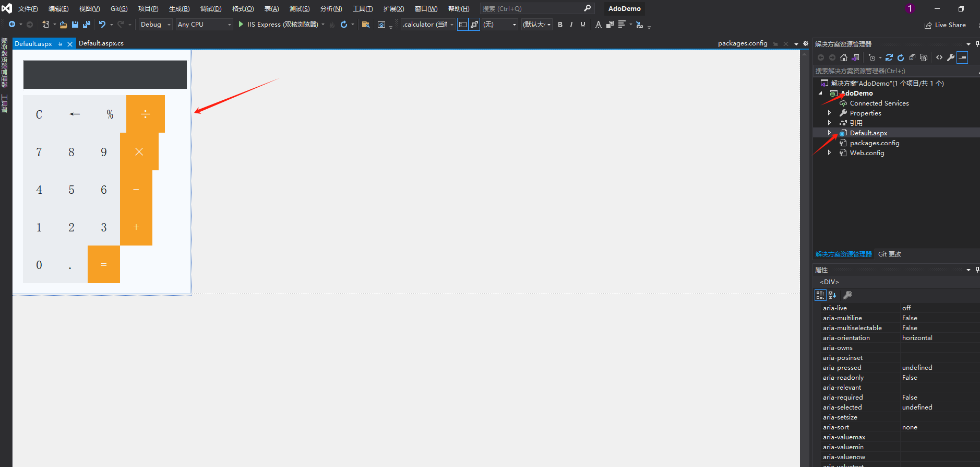Click the calculator C clear button
The width and height of the screenshot is (980, 467).
[x=39, y=114]
